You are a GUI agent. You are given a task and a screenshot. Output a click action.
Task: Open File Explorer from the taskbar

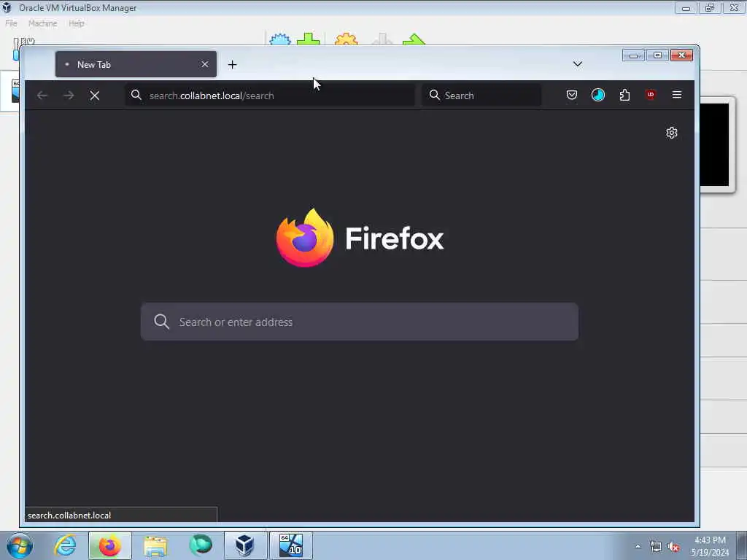[155, 545]
